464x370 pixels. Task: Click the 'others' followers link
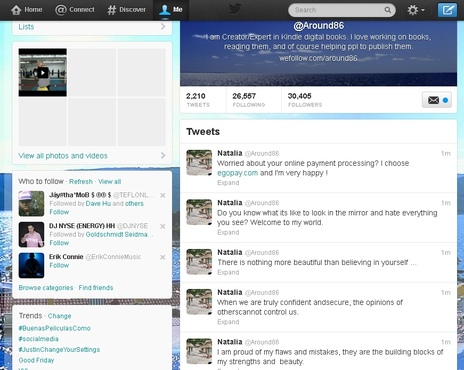[x=134, y=204]
